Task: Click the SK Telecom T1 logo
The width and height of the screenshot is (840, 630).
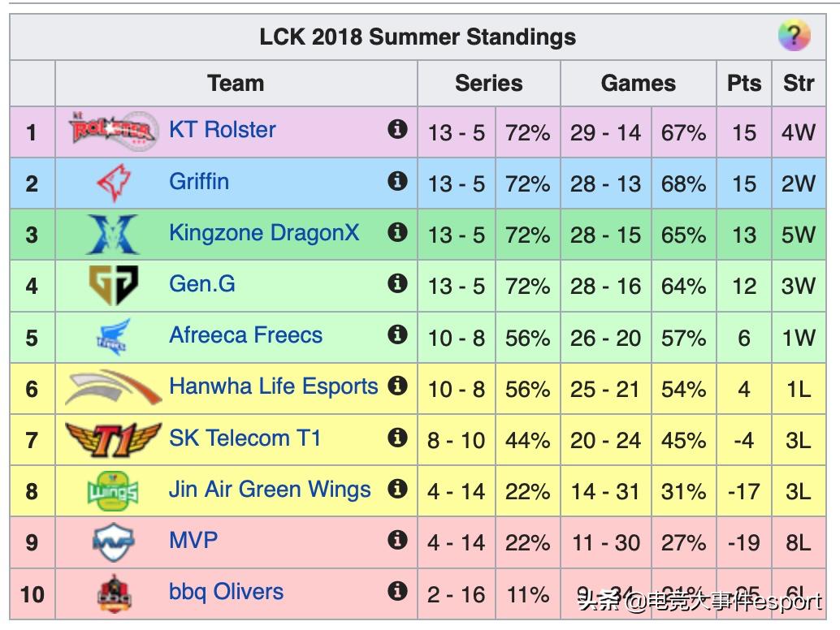Action: point(113,439)
